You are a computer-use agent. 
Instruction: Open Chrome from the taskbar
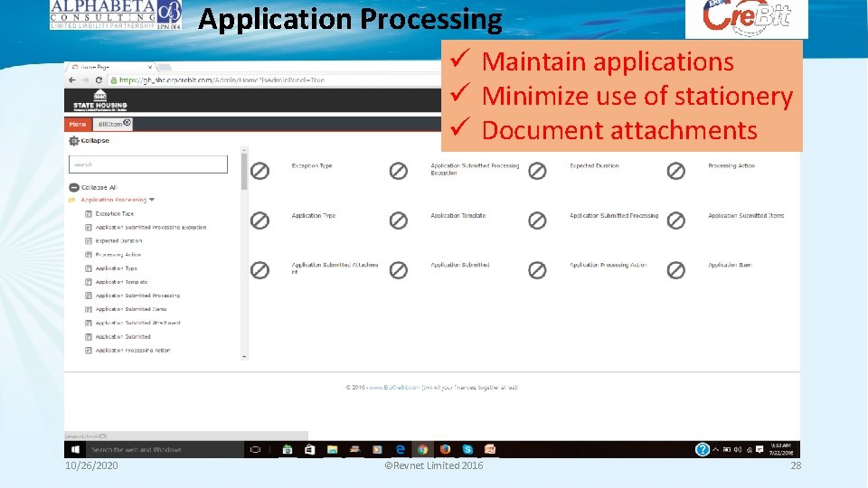(422, 449)
